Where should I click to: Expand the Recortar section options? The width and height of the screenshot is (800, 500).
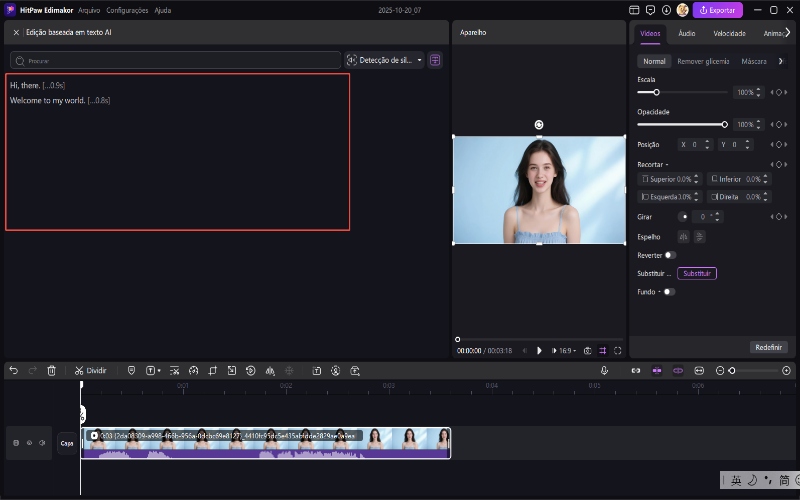(x=667, y=164)
